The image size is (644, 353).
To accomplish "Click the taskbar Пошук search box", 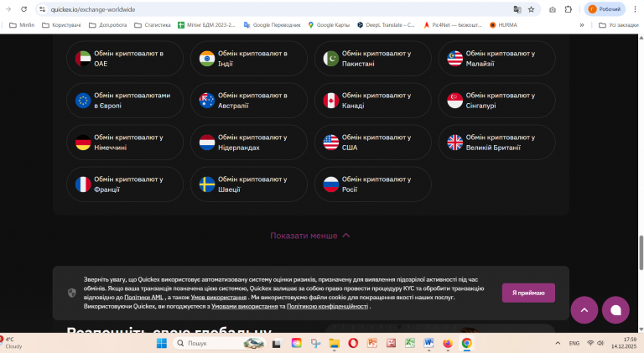I will [x=220, y=343].
